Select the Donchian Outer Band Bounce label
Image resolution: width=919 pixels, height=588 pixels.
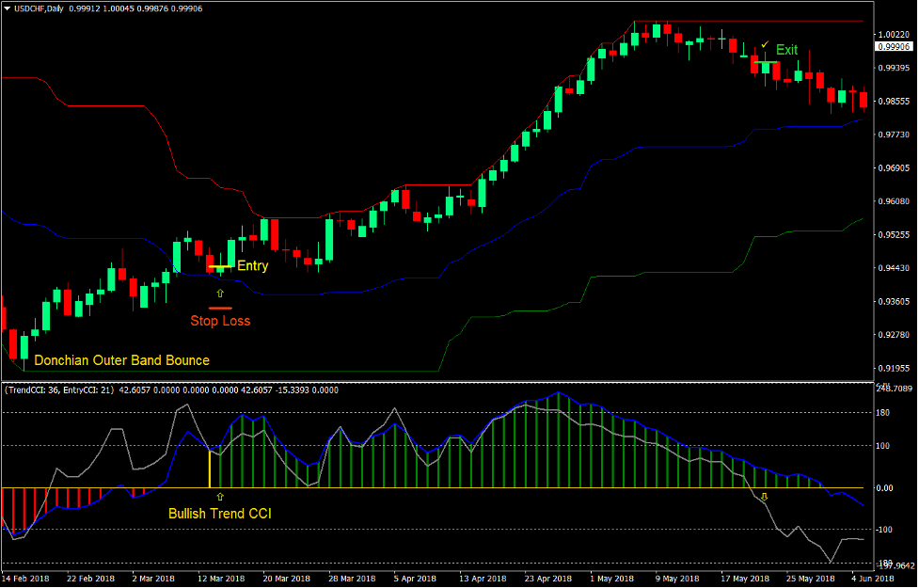[121, 360]
